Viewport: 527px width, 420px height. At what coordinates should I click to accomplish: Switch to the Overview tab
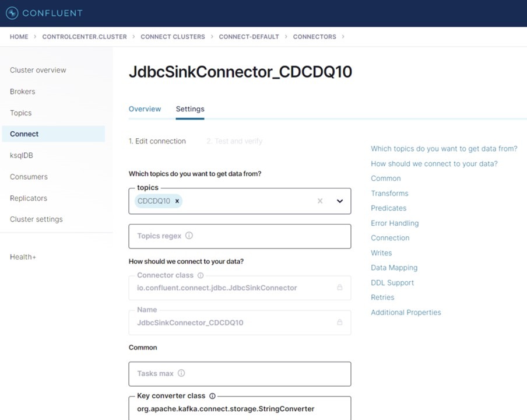pyautogui.click(x=145, y=108)
